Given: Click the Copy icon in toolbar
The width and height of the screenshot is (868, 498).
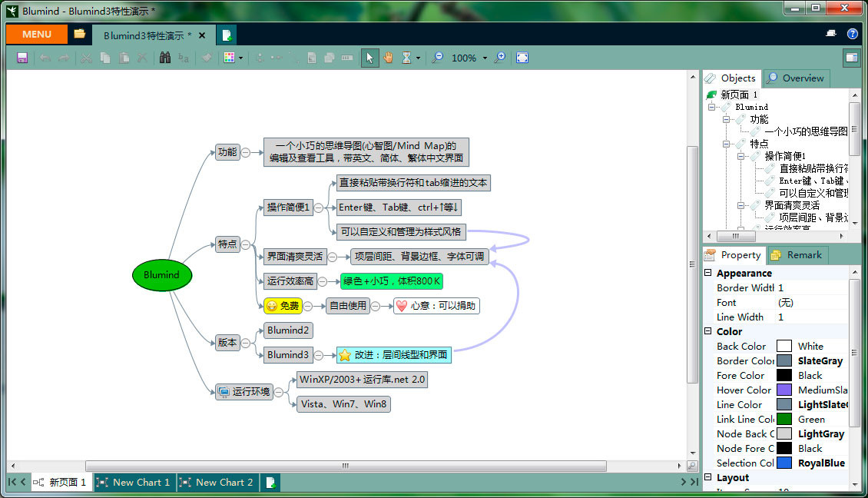Looking at the screenshot, I should point(105,58).
